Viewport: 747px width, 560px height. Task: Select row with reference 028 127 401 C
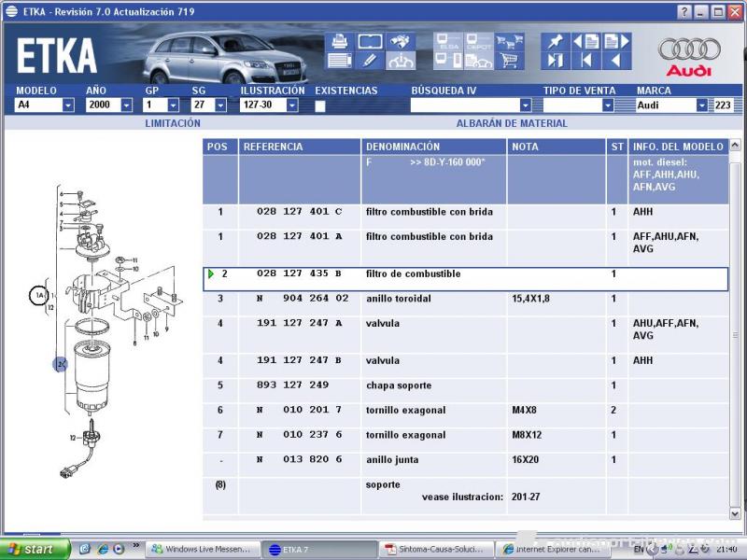point(465,217)
